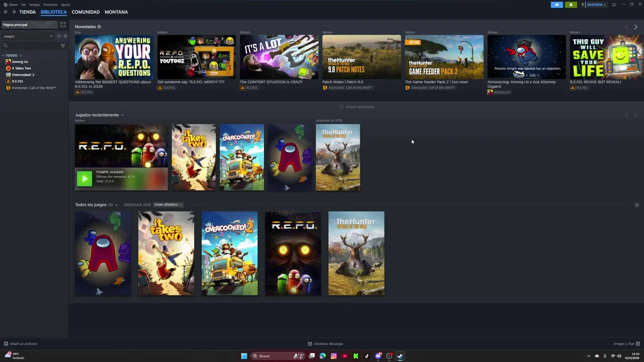Go back with the left navigation arrow
Screen dimensions: 644x362
[x=6, y=12]
